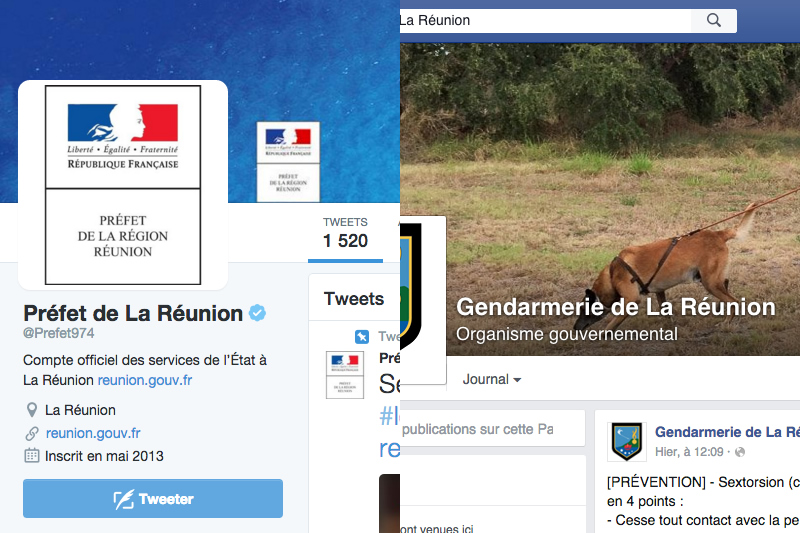Click the calendar icon next to Inscrit en mai 2013
The width and height of the screenshot is (800, 533).
[x=32, y=455]
